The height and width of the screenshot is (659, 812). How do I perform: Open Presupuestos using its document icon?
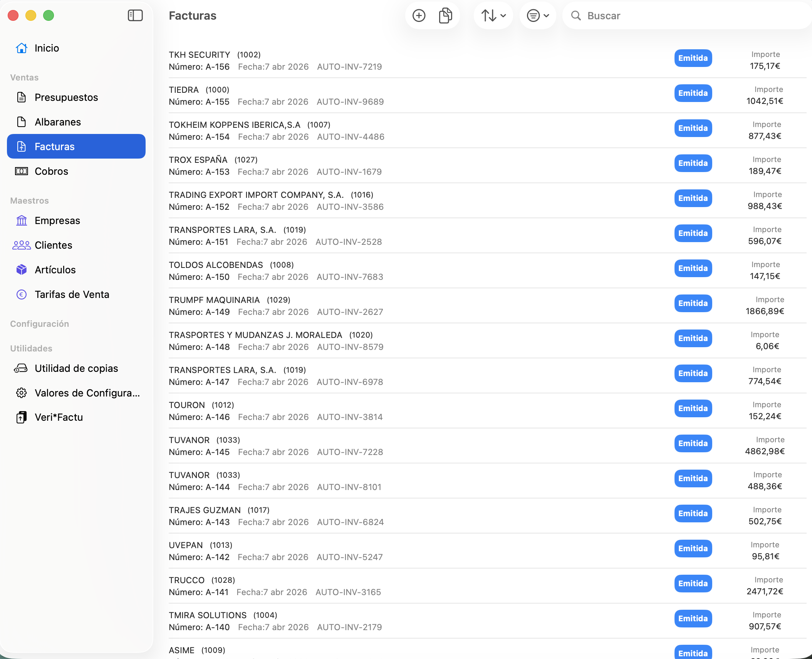tap(21, 97)
